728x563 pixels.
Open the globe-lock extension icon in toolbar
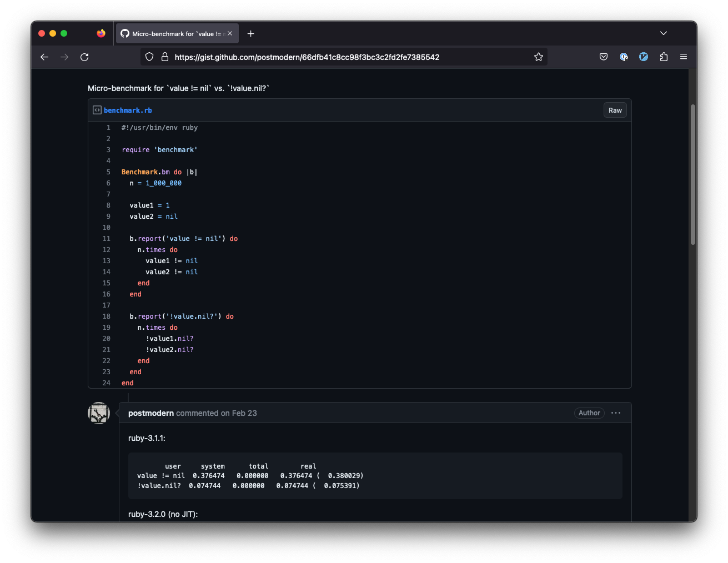(624, 57)
